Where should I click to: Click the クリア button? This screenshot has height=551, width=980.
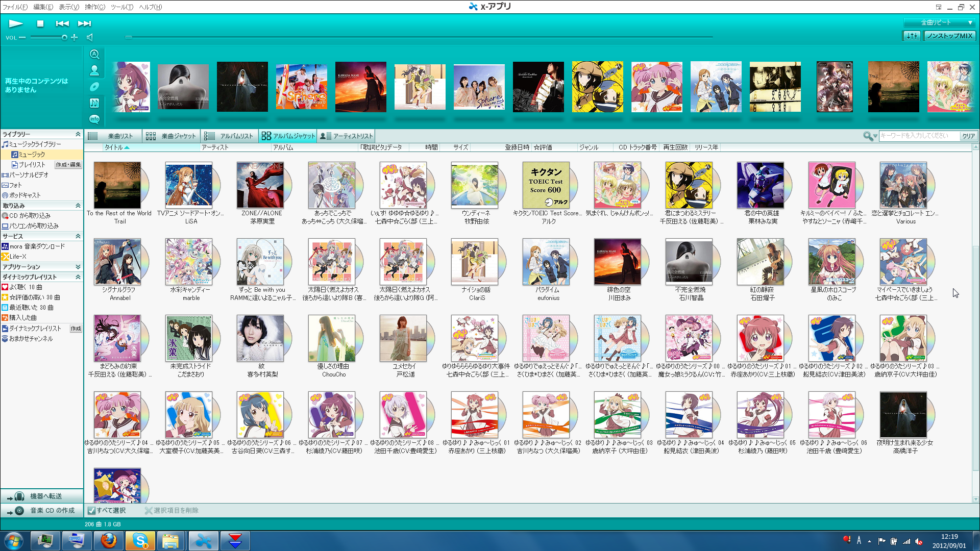(968, 136)
